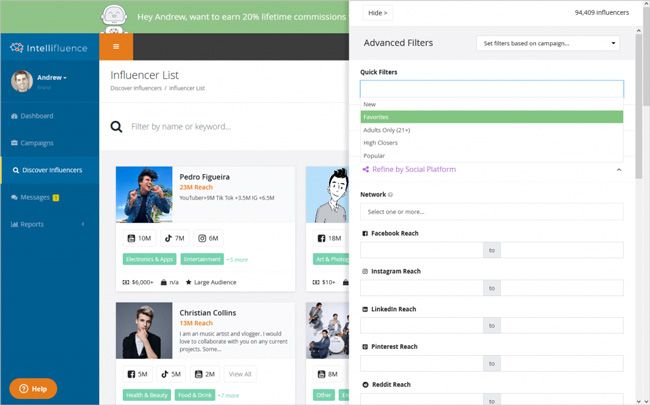This screenshot has height=405, width=650.
Task: Click the Food & Drink tag
Action: 195,395
